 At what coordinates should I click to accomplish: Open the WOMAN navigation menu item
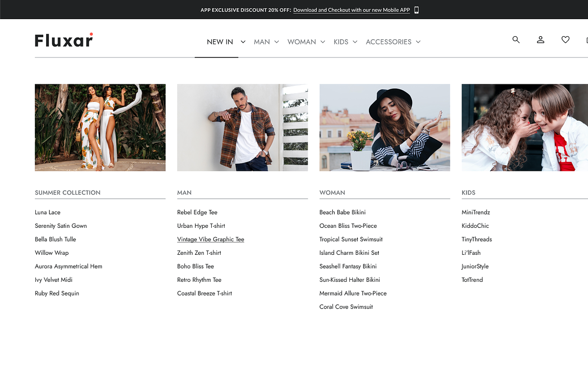[302, 42]
